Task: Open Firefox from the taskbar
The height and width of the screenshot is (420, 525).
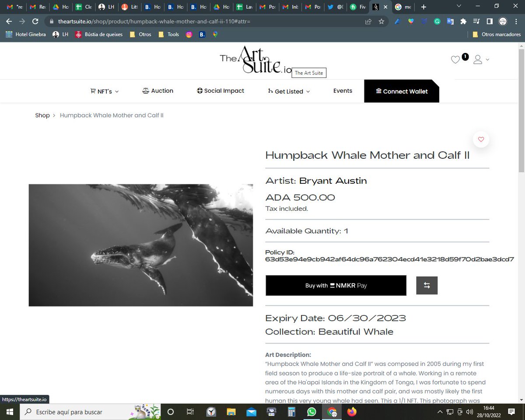Action: [351, 412]
